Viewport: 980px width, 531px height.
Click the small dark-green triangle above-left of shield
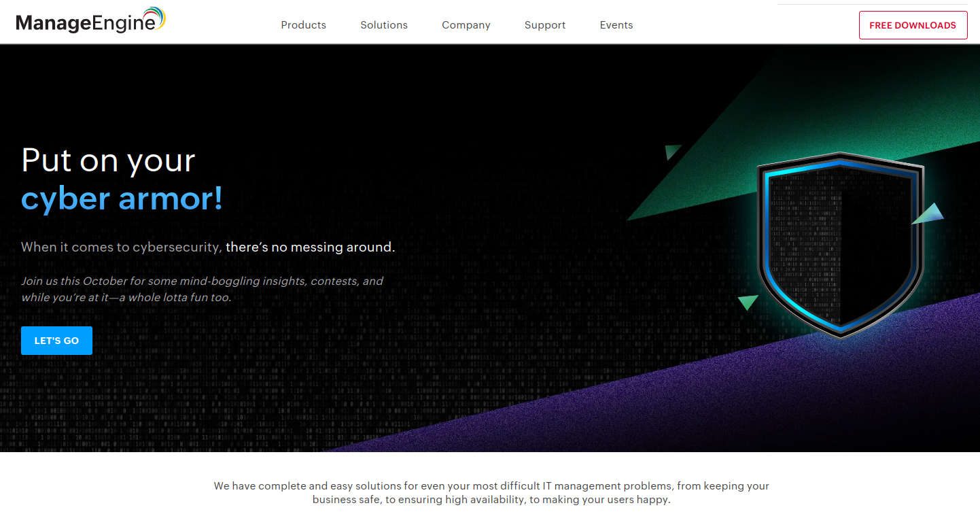click(671, 152)
